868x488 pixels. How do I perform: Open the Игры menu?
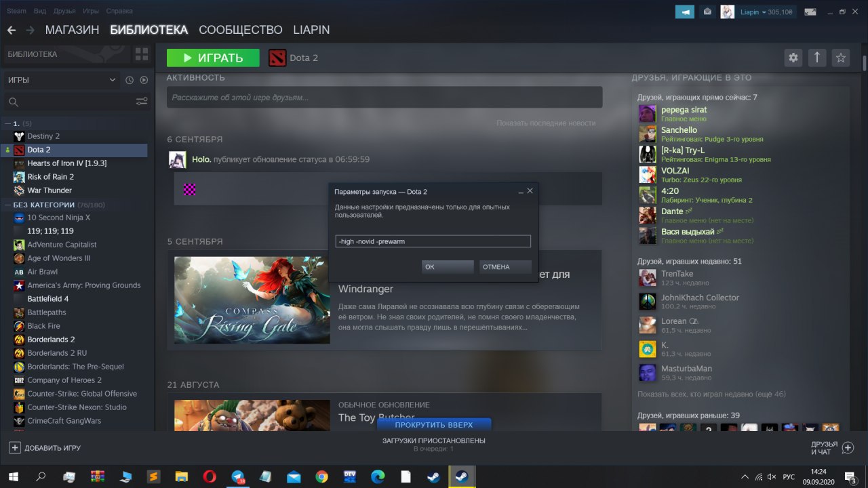[x=90, y=12]
